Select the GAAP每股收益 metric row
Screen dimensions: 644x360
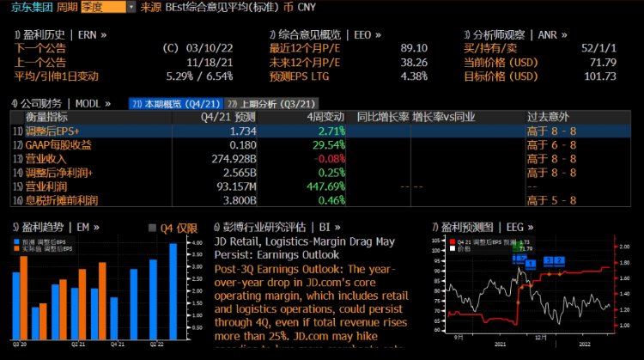pos(320,145)
